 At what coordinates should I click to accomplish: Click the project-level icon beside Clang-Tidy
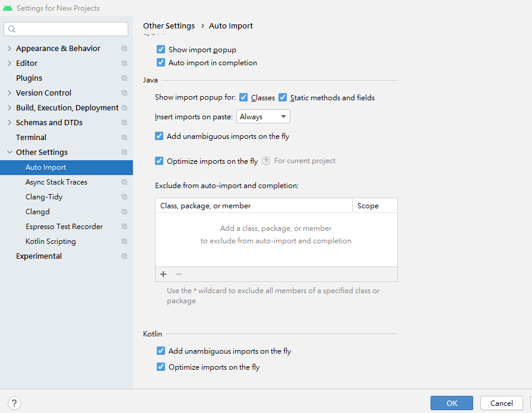[124, 197]
